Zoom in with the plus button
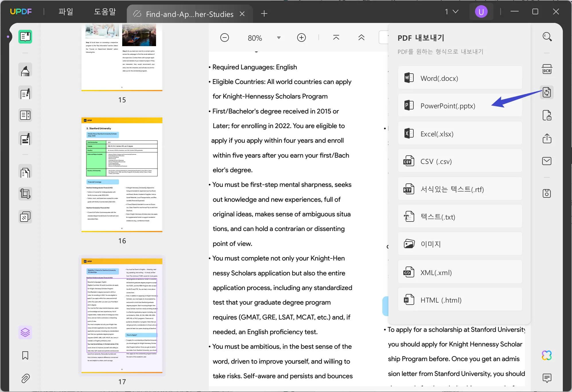The width and height of the screenshot is (572, 392). pos(301,38)
